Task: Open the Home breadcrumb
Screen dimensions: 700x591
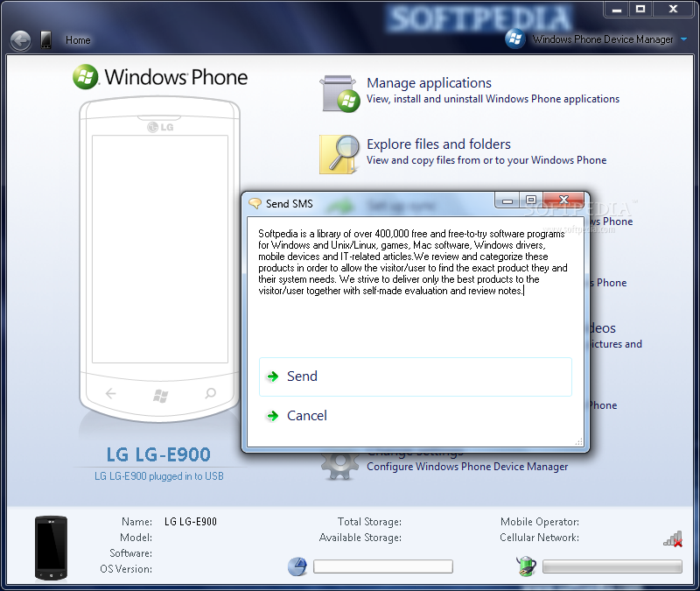Action: point(78,40)
